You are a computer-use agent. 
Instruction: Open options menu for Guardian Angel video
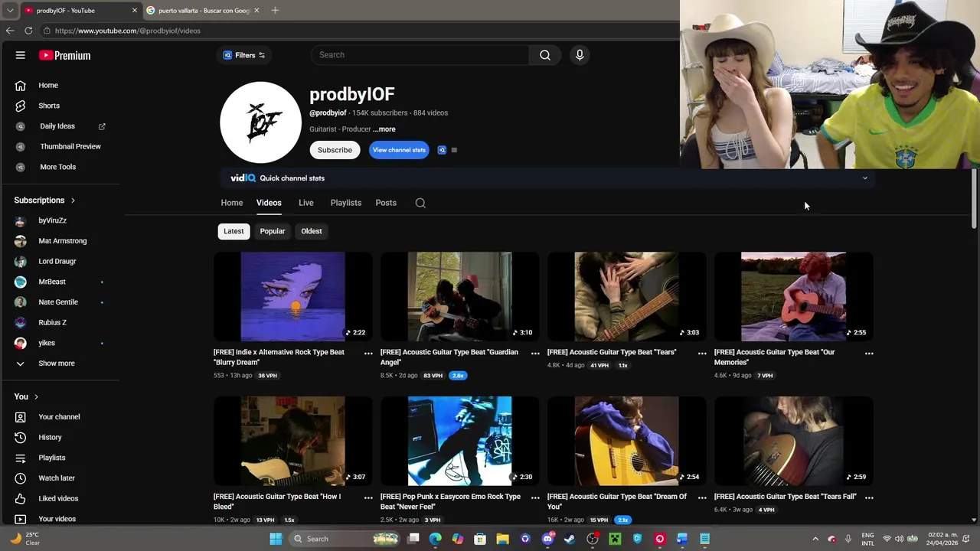coord(535,354)
